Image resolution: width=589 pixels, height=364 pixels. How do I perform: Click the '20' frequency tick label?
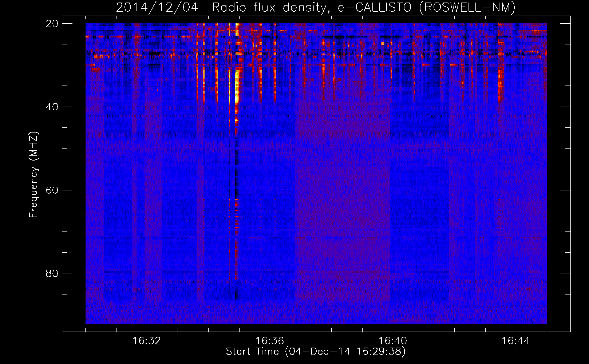coord(52,24)
